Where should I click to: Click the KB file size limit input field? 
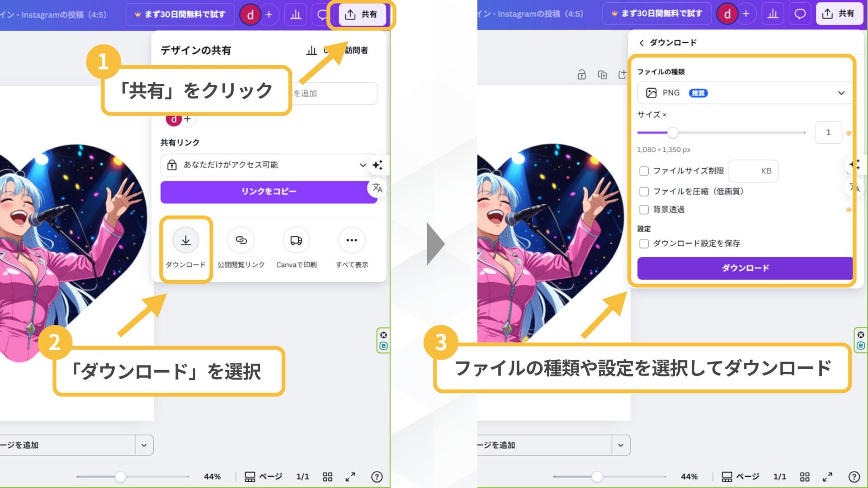click(753, 171)
